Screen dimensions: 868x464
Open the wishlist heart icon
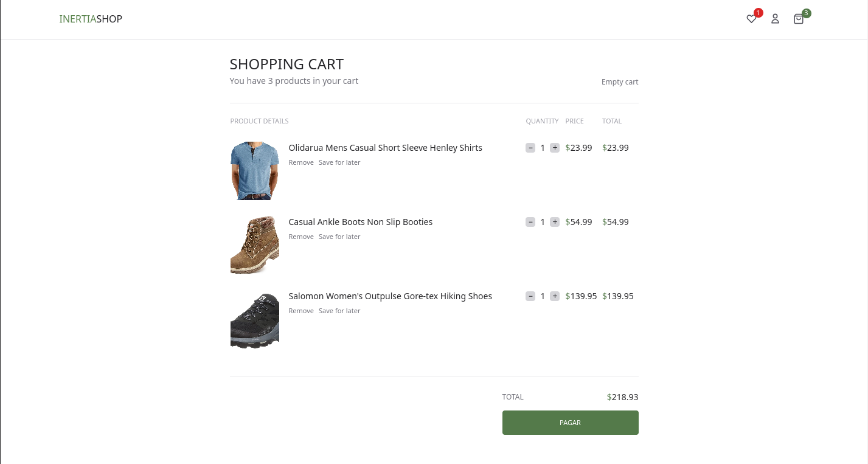[x=751, y=19]
